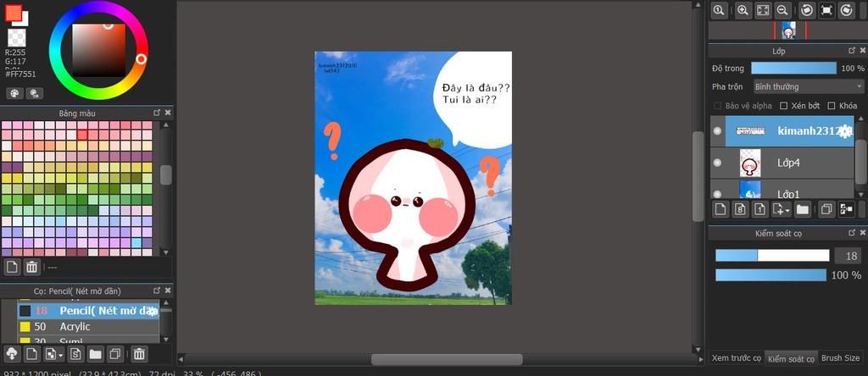
Task: Duplicate the selected brush
Action: point(115,353)
